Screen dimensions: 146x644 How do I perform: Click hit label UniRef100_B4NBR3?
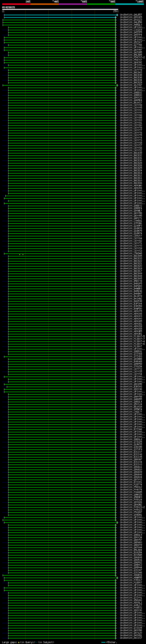point(131,289)
